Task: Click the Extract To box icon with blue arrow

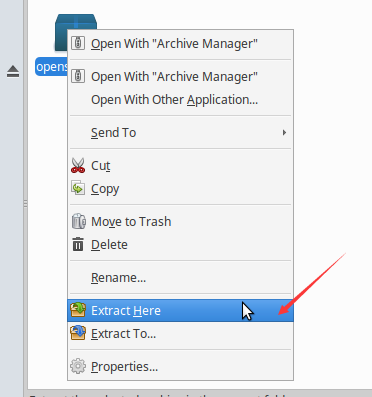Action: click(78, 333)
